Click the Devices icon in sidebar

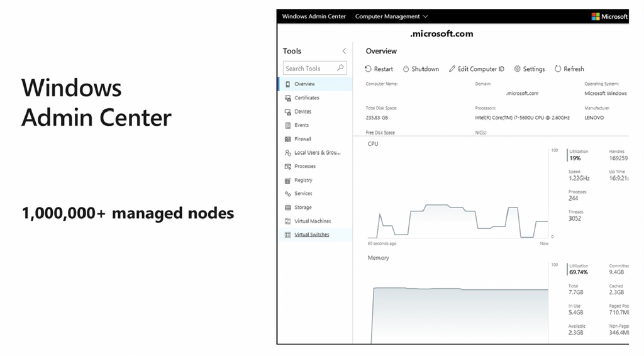click(x=287, y=112)
